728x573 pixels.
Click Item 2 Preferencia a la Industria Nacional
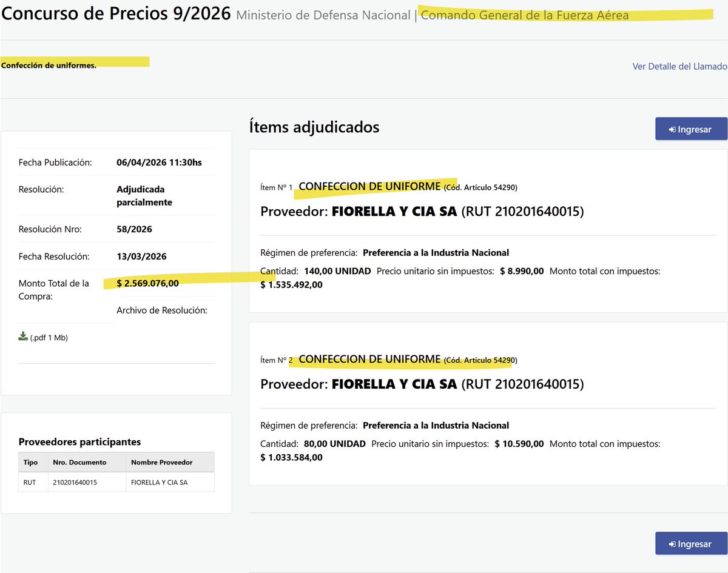pos(436,426)
